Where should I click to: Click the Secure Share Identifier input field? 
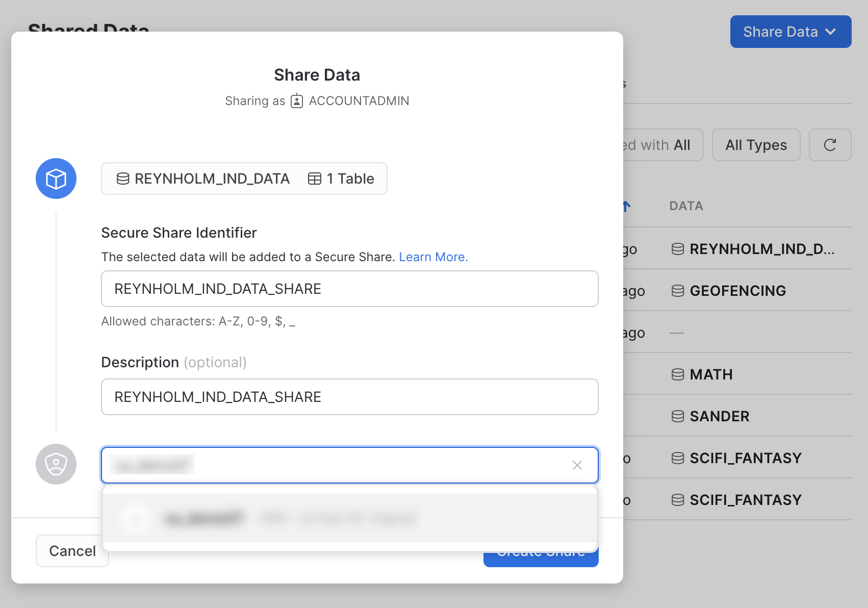click(349, 289)
